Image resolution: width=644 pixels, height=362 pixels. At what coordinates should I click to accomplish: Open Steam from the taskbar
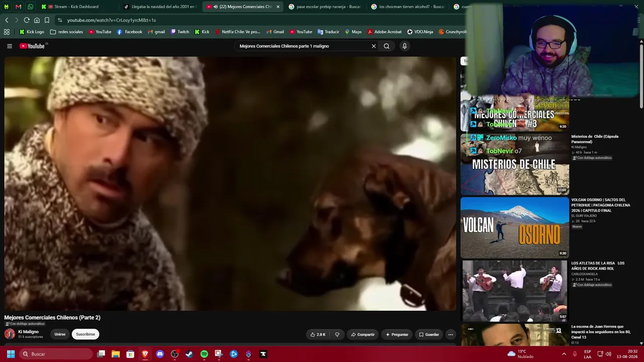189,354
